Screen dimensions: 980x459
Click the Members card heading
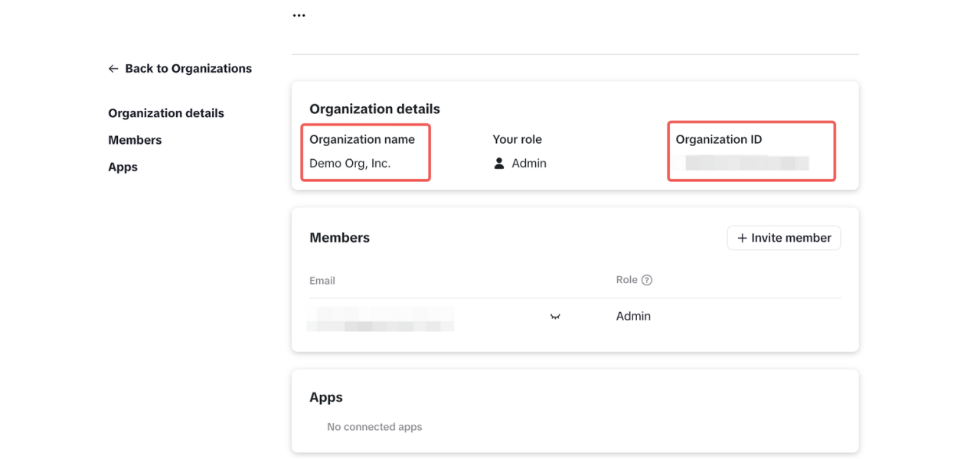click(339, 238)
